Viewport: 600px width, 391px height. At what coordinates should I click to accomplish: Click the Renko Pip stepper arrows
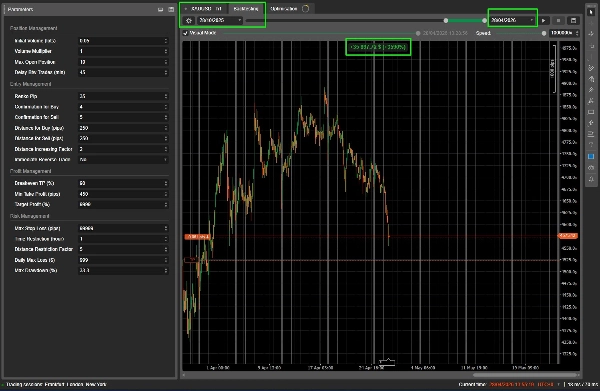(166, 96)
